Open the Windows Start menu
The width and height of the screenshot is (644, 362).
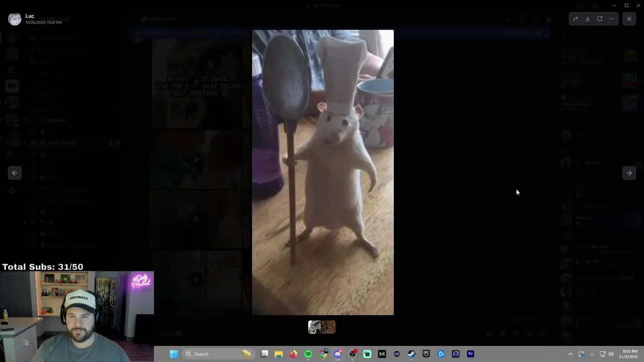pos(174,354)
